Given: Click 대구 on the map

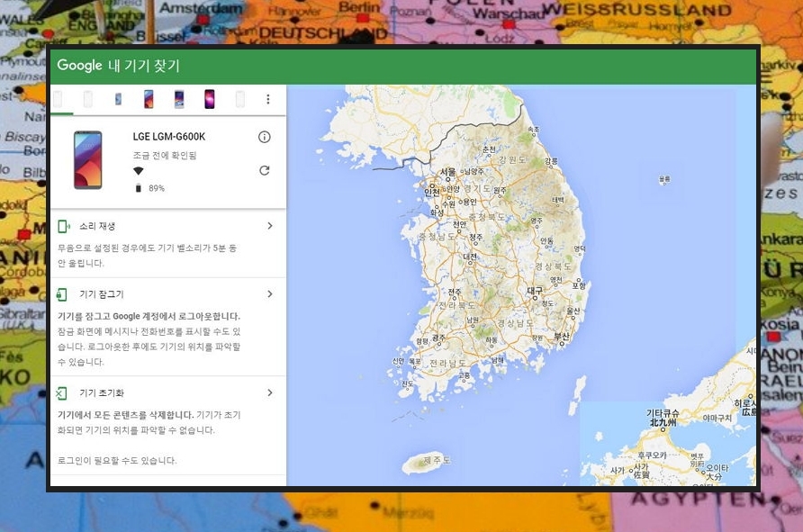Looking at the screenshot, I should [x=535, y=291].
